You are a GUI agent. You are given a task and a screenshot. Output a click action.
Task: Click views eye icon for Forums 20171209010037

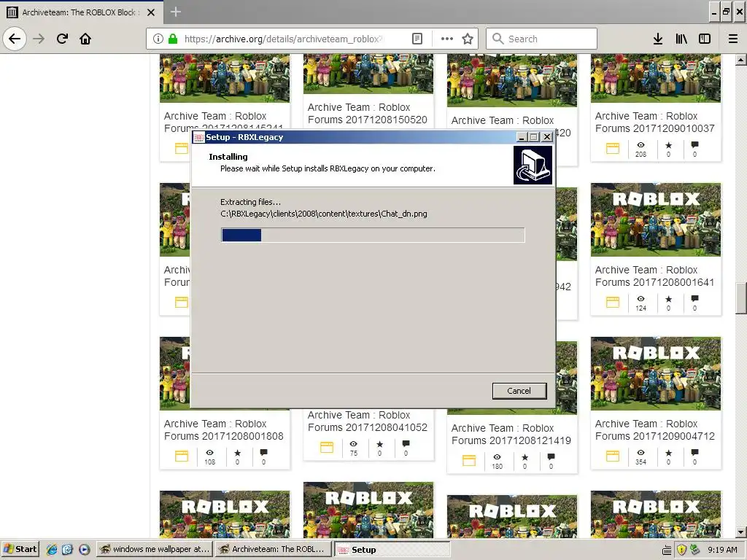(x=640, y=145)
